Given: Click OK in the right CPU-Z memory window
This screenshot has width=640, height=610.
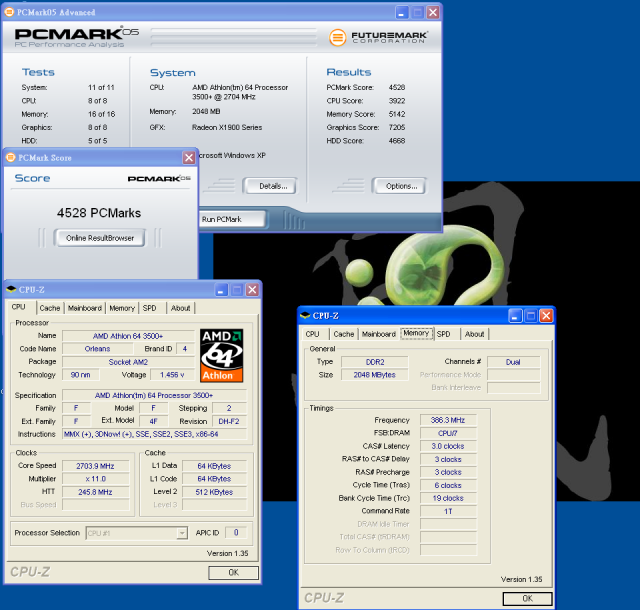Looking at the screenshot, I should 527,599.
